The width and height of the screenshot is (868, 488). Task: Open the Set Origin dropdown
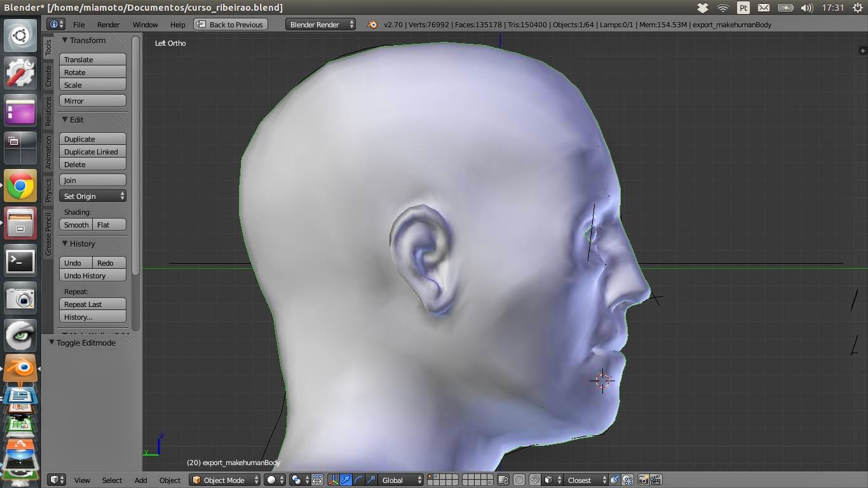click(93, 196)
